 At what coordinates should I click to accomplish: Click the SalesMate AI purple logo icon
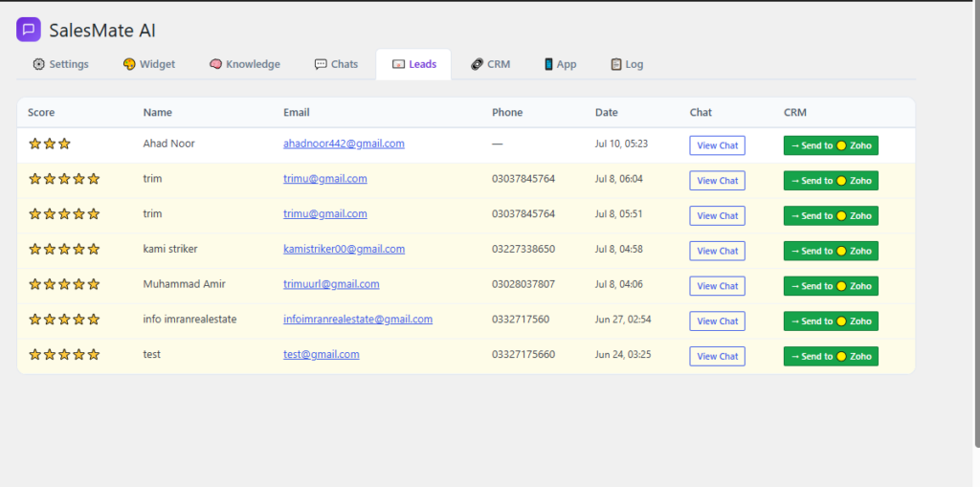28,30
